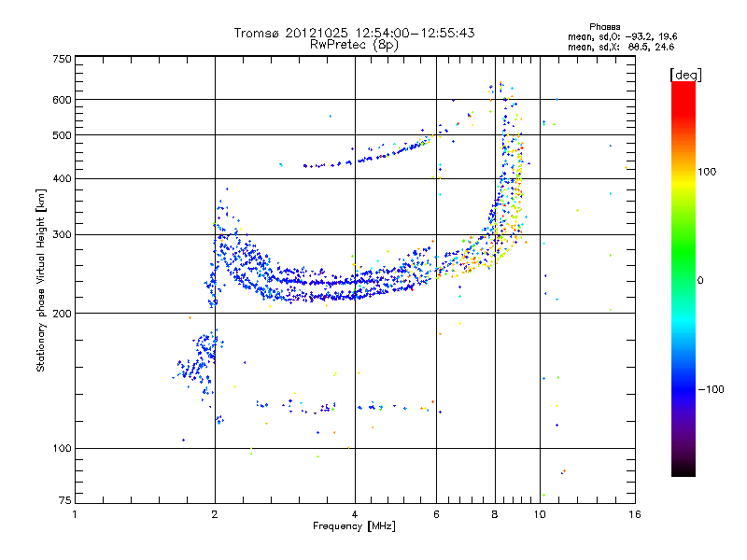Click the y-axis tick label '500'
Viewport: 747px width, 560px height.
coord(63,135)
